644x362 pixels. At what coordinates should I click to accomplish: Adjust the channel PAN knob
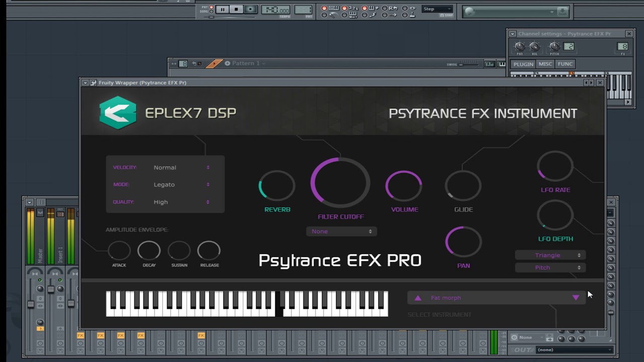click(520, 47)
